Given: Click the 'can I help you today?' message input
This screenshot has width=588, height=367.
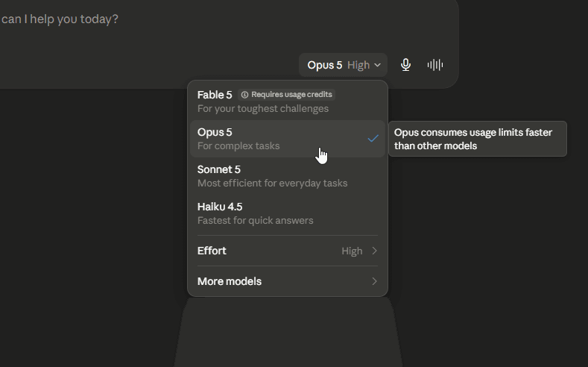Looking at the screenshot, I should coord(60,19).
